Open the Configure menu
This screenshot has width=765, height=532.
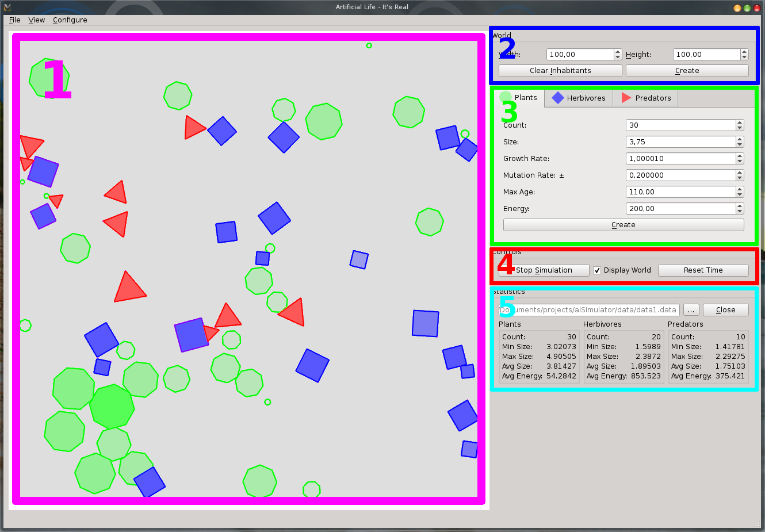coord(70,20)
